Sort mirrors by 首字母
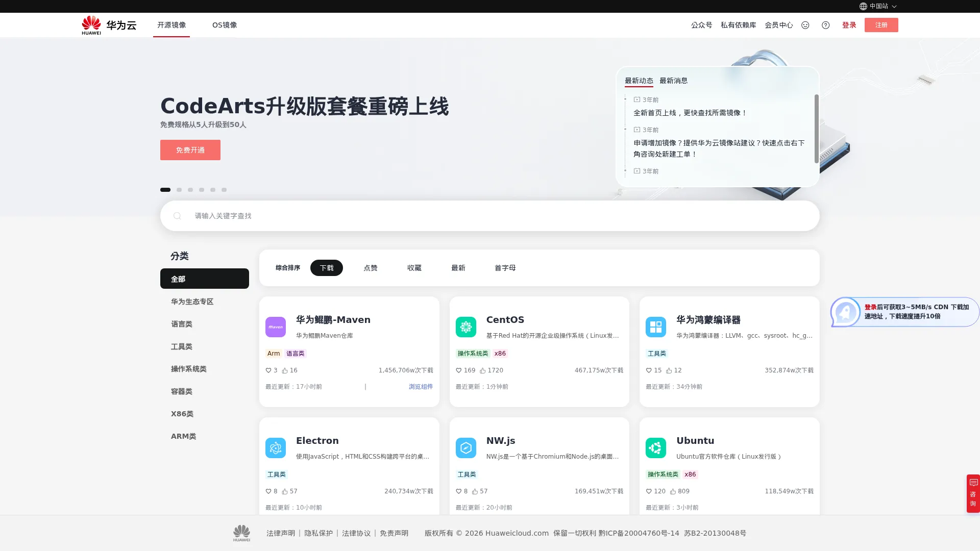The width and height of the screenshot is (980, 551). [x=505, y=268]
